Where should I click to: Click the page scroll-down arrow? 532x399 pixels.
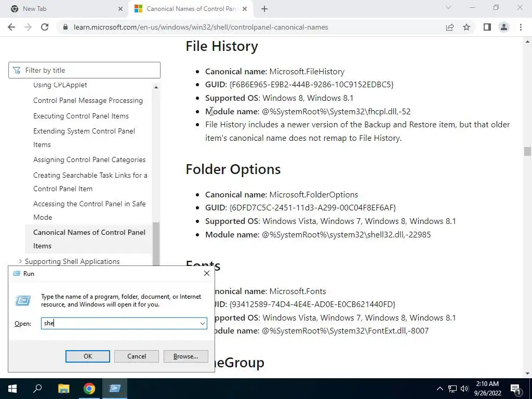527,374
